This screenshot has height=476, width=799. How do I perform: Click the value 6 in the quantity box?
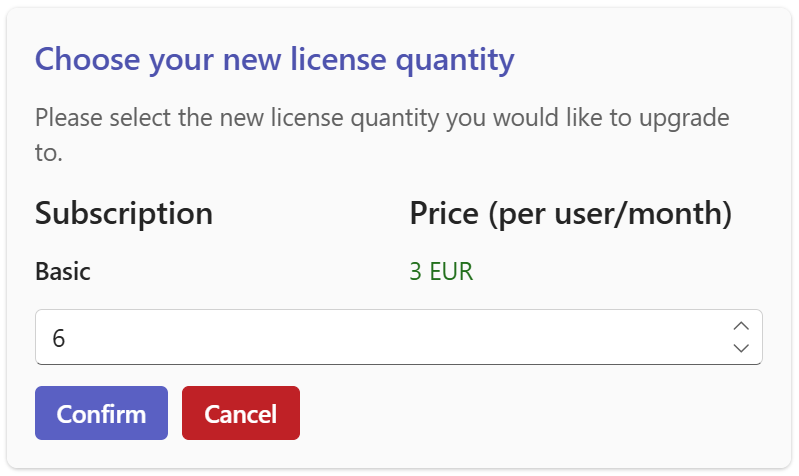tap(59, 339)
